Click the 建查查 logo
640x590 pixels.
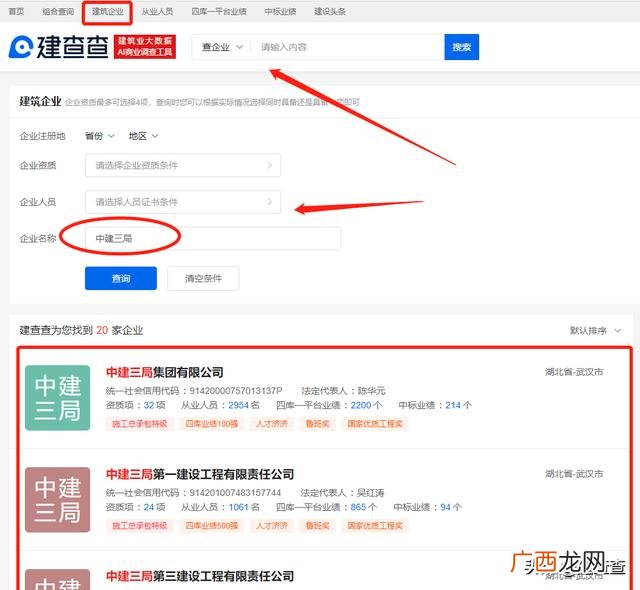[x=58, y=47]
